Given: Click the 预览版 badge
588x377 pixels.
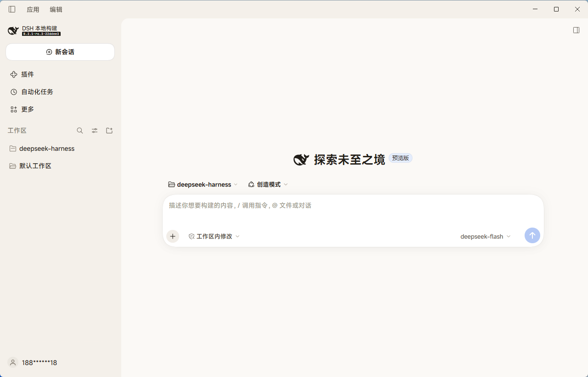Looking at the screenshot, I should [401, 158].
